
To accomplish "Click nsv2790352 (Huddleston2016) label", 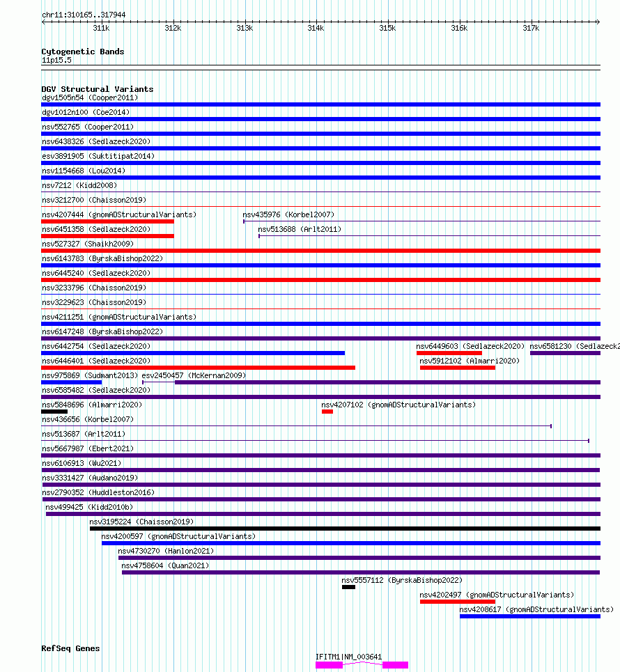I will coord(98,492).
